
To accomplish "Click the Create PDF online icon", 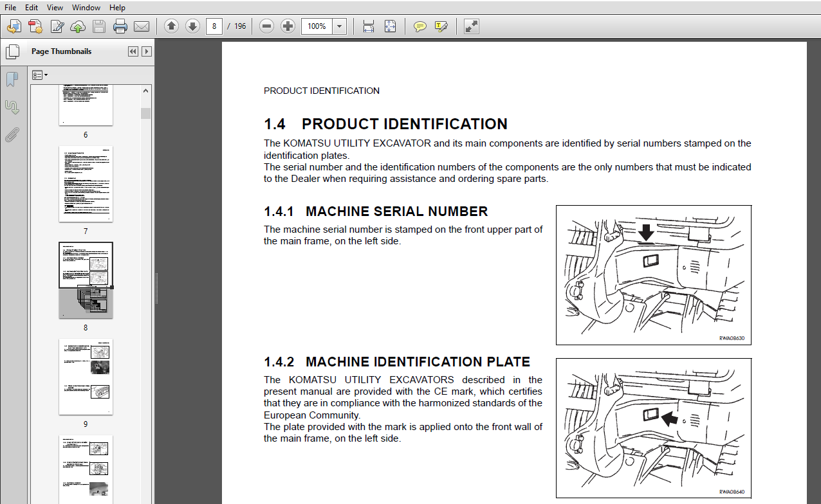I will coord(35,26).
